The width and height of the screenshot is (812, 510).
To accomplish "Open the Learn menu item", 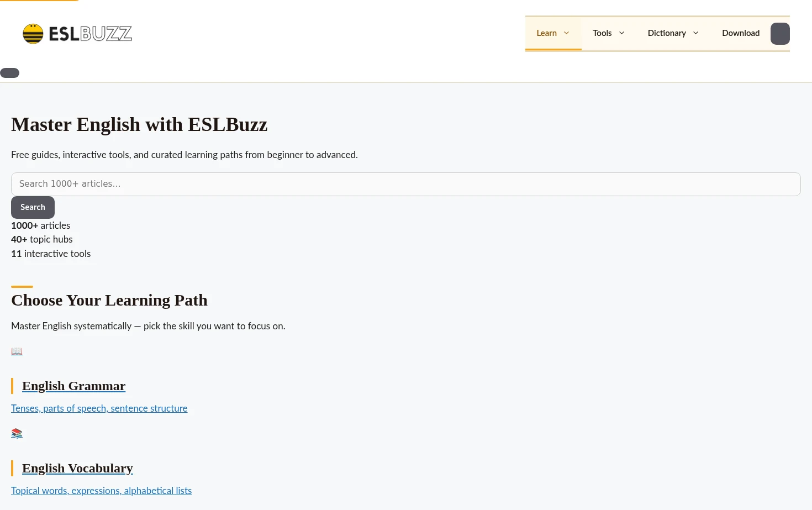I will click(553, 33).
